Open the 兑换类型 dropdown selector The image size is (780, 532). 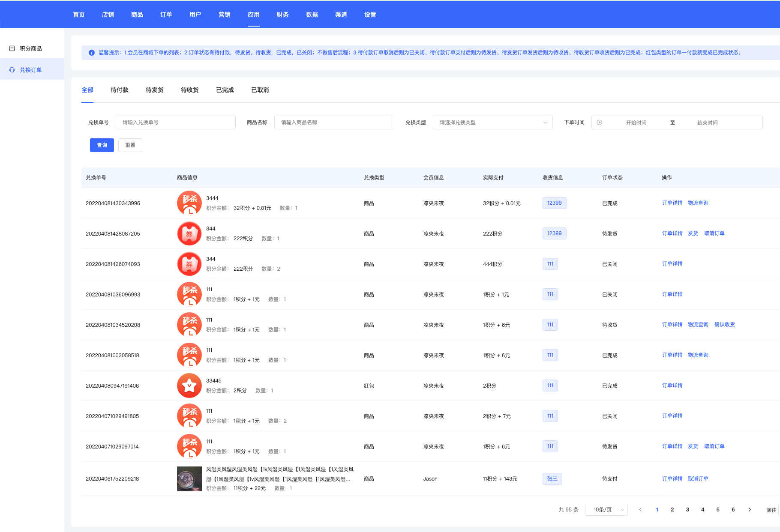(x=492, y=123)
